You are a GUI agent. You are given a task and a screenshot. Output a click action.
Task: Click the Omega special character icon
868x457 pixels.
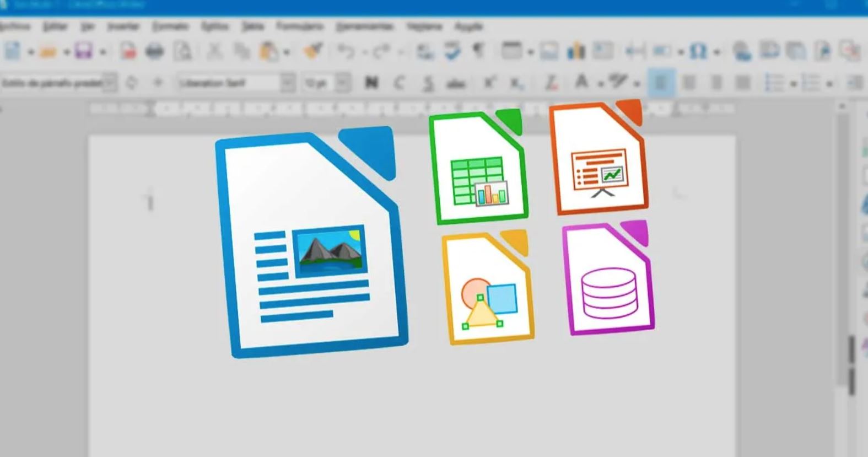(x=698, y=52)
